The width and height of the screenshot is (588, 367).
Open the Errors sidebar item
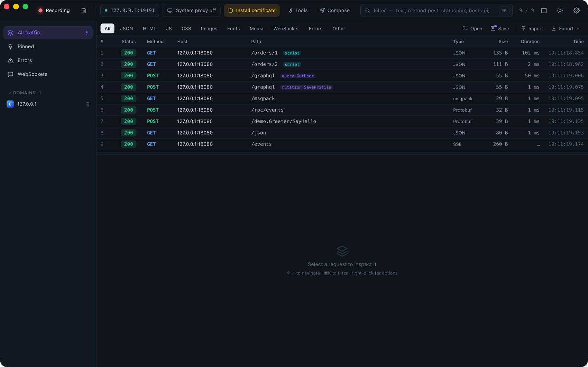click(x=48, y=60)
